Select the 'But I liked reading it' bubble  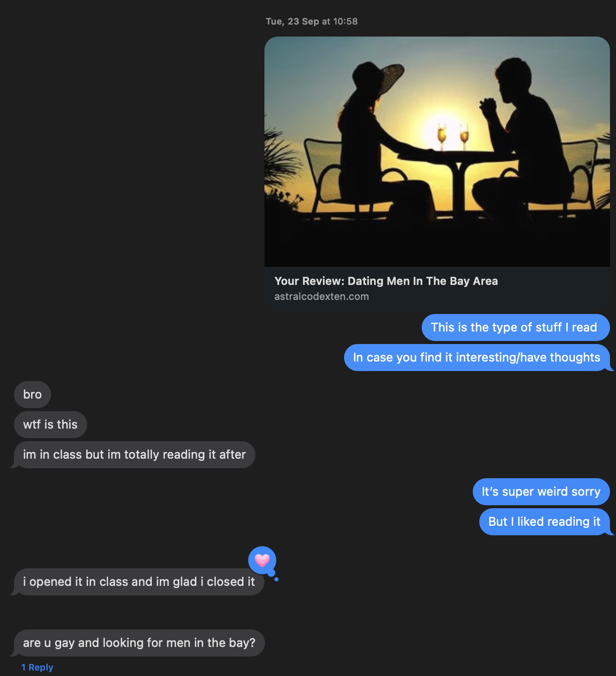click(x=544, y=522)
